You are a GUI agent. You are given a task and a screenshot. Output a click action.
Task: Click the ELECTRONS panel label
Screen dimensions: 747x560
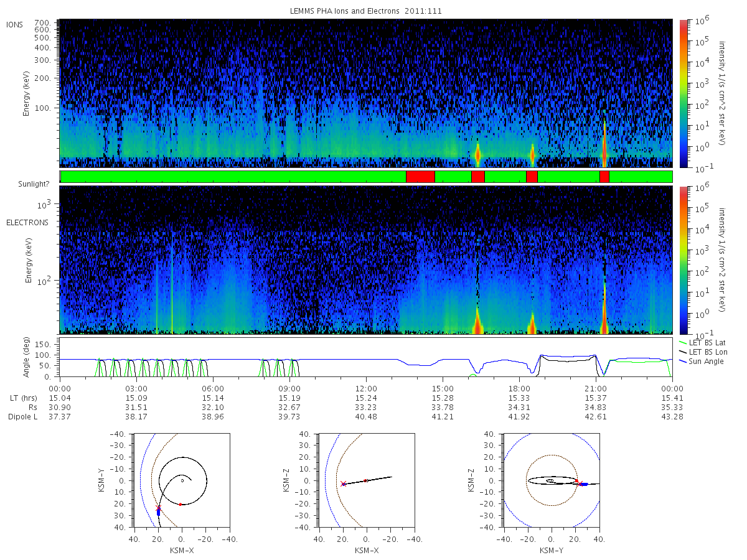click(x=27, y=222)
